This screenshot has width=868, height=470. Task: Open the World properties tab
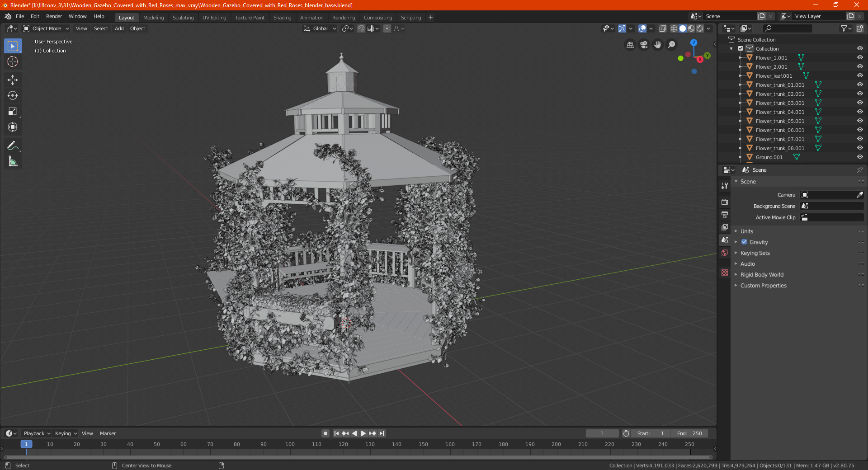[725, 253]
